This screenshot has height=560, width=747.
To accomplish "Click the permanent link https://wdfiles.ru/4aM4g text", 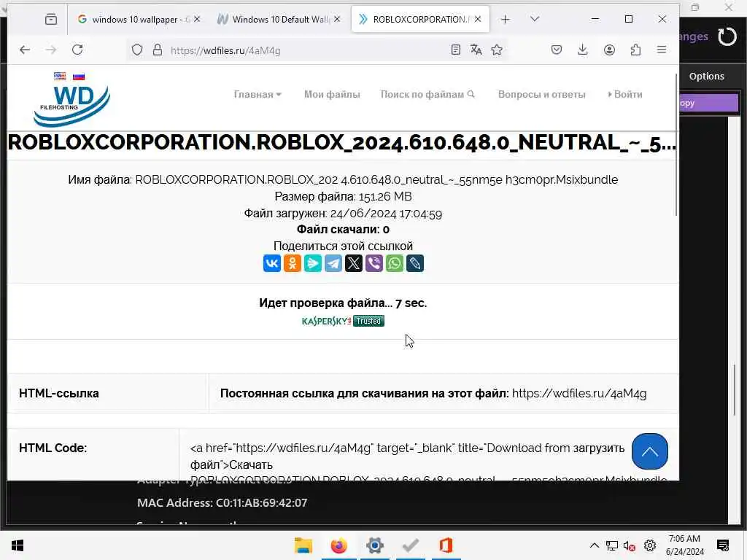I will (579, 393).
